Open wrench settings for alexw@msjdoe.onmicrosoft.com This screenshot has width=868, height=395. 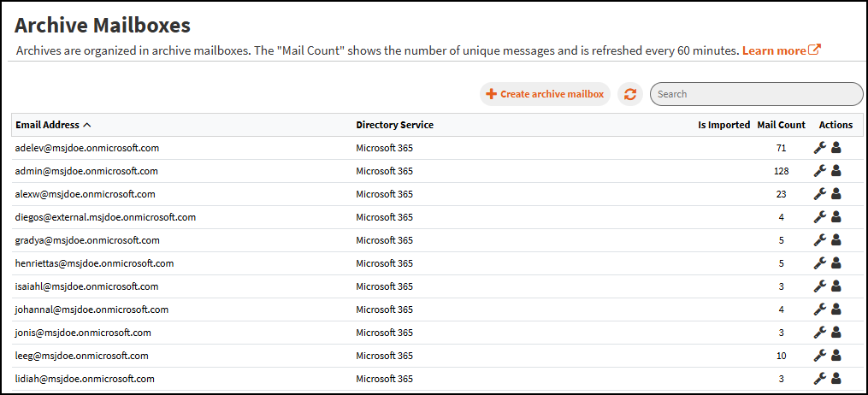coord(819,194)
